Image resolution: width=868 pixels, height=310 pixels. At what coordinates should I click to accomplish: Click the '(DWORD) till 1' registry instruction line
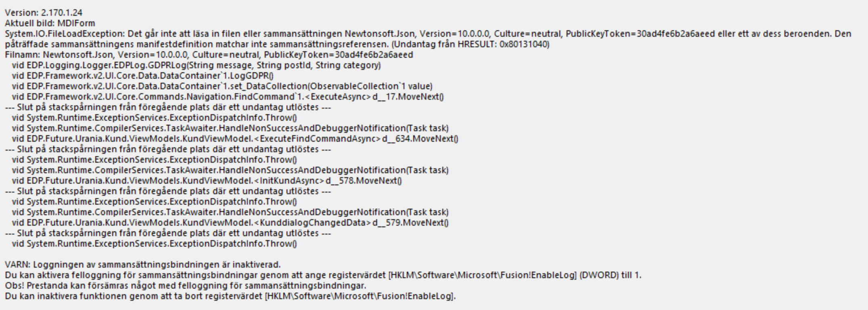click(323, 275)
